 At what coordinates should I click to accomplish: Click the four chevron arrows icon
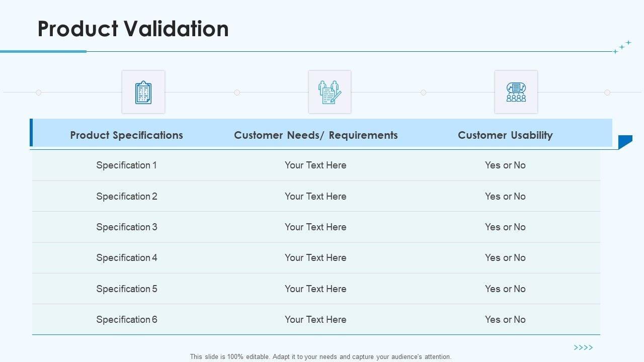pyautogui.click(x=583, y=347)
